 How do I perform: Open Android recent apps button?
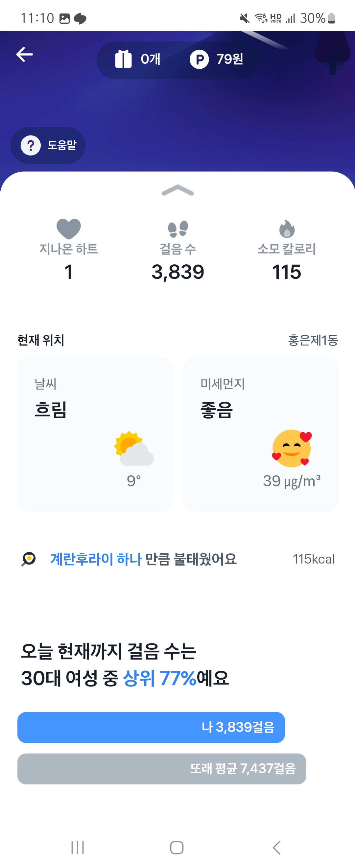point(78,847)
